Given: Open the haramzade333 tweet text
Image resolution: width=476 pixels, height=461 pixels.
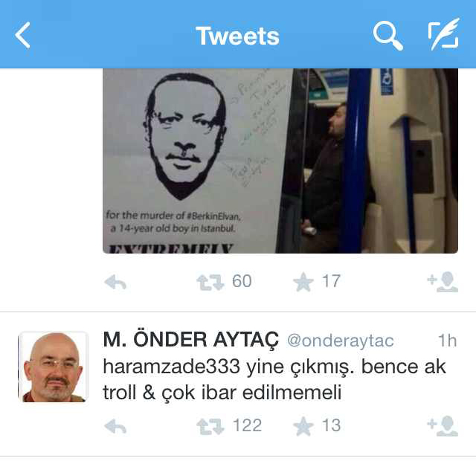Looking at the screenshot, I should click(x=274, y=379).
